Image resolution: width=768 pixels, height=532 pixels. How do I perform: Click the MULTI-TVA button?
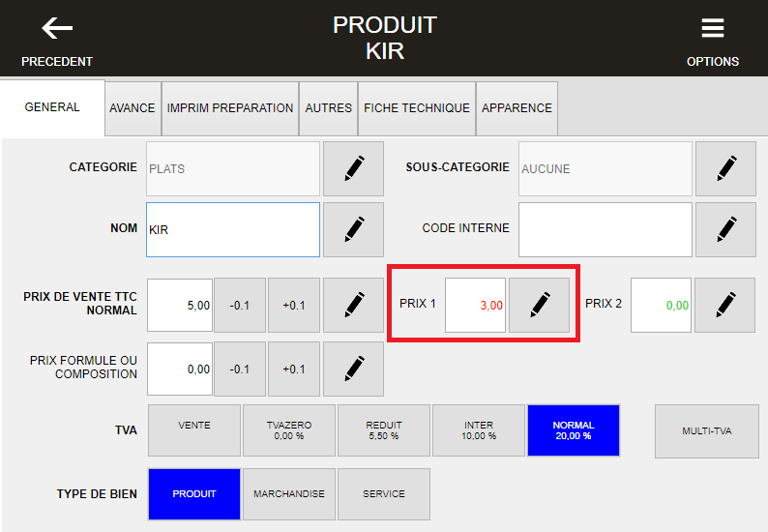707,431
